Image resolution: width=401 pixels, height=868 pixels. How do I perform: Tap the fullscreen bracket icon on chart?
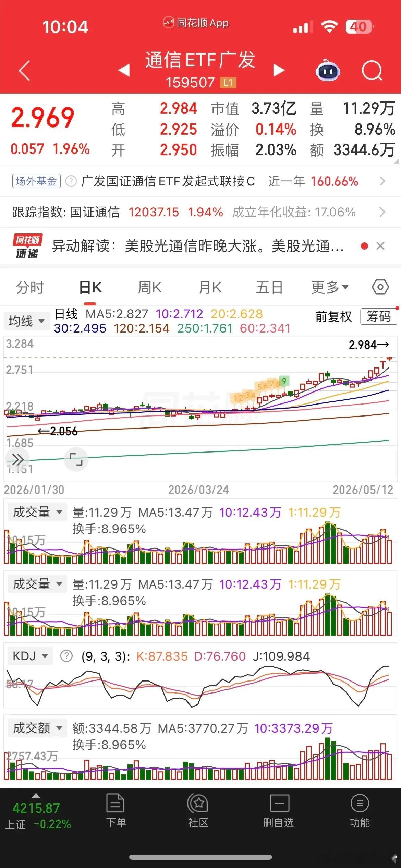point(76,459)
